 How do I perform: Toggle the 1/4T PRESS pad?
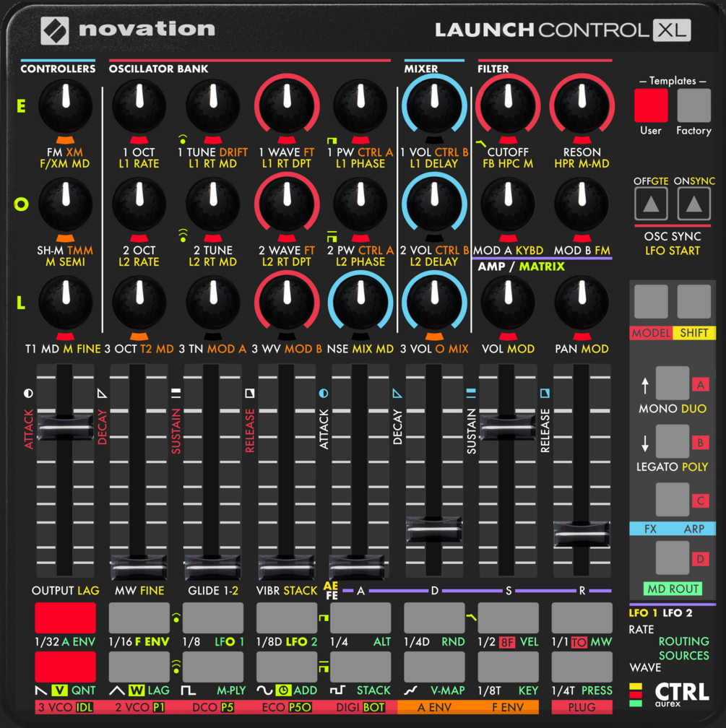(x=582, y=667)
